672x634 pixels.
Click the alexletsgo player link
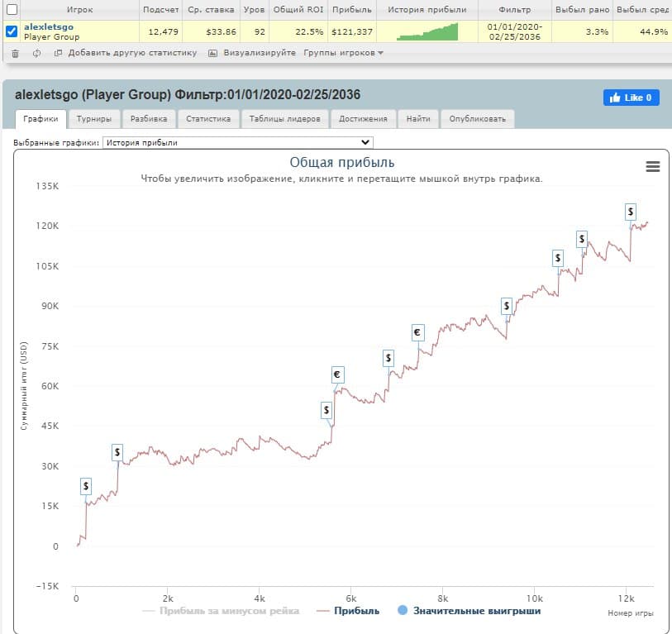[49, 27]
